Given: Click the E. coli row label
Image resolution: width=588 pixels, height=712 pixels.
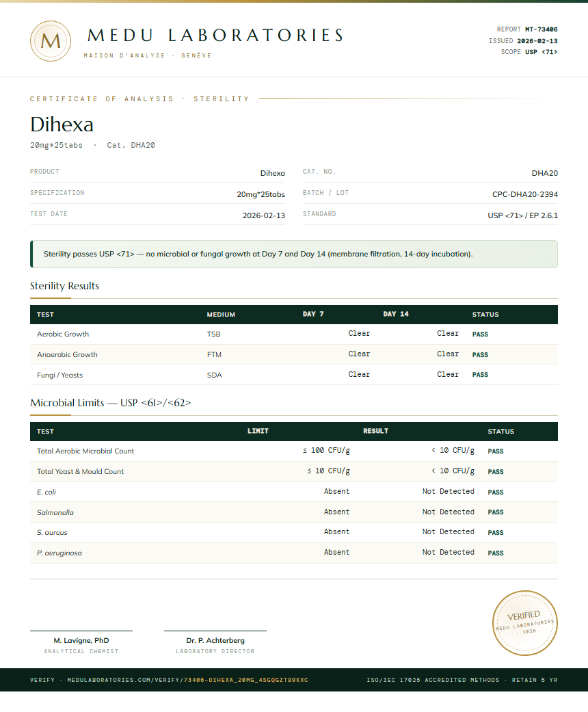Looking at the screenshot, I should [x=46, y=492].
